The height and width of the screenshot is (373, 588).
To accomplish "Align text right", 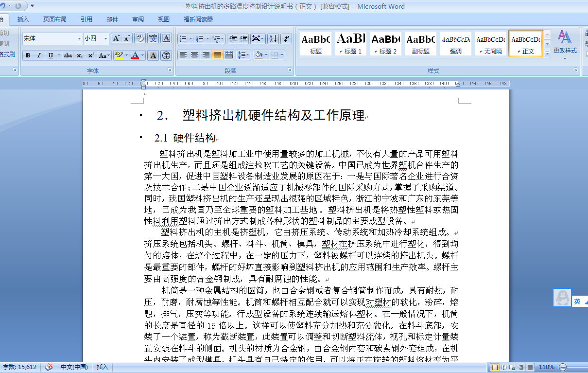I will pos(206,55).
